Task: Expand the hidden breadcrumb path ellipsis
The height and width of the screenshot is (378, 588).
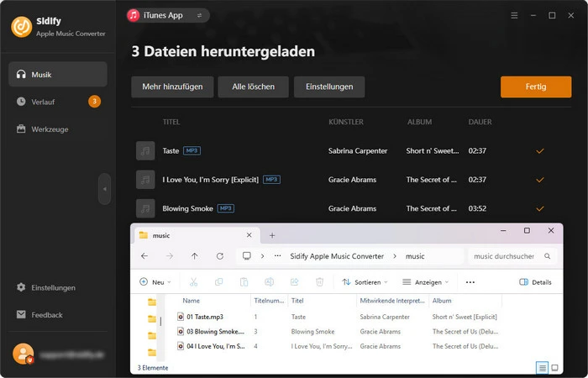Action: tap(277, 256)
